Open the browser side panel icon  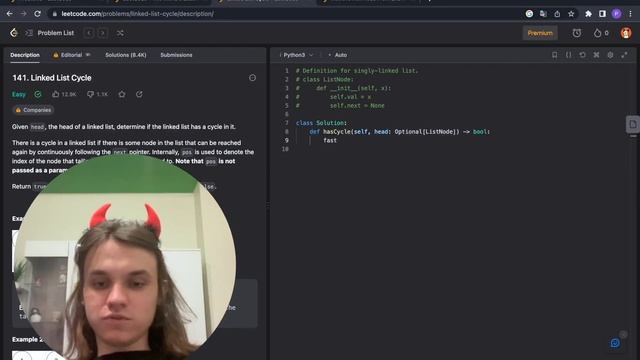[x=602, y=14]
